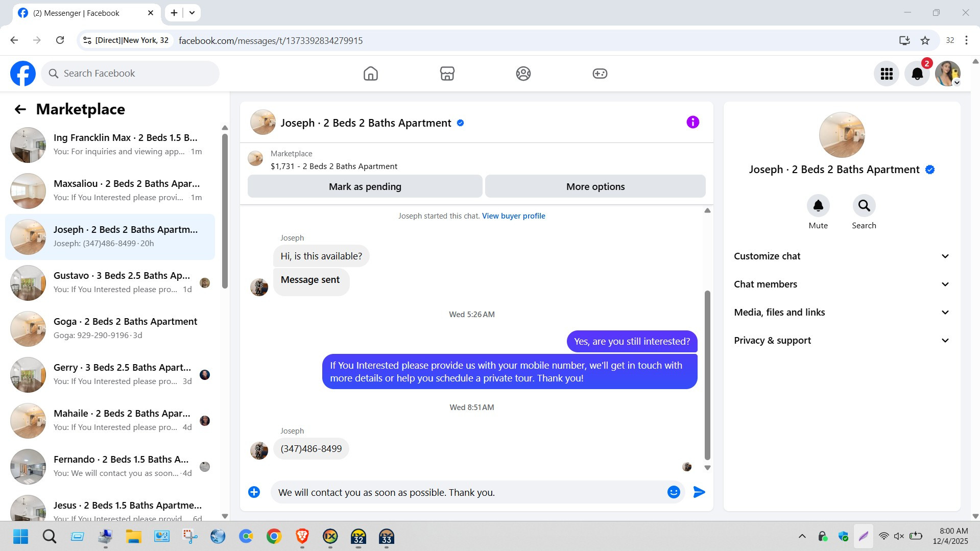Click 'Yes, are you still interested?' message
The image size is (980, 551).
(x=632, y=342)
